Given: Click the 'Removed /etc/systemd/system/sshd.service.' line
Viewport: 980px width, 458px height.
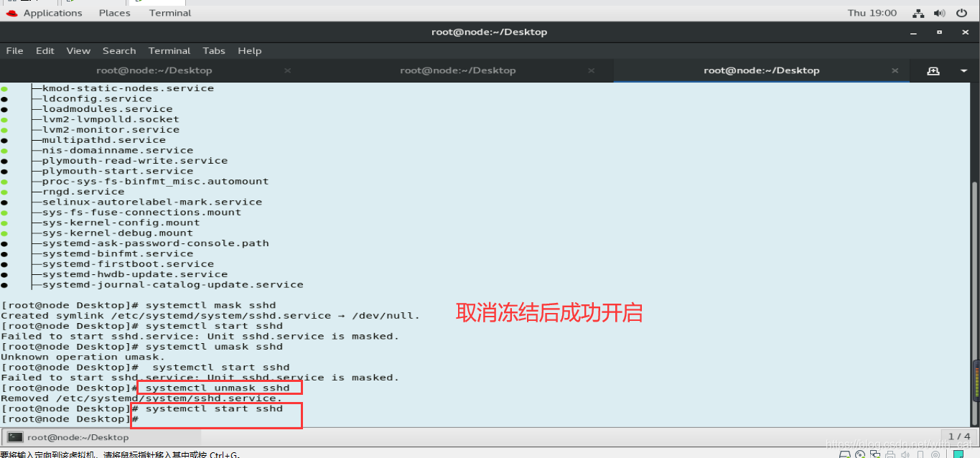Looking at the screenshot, I should point(142,398).
